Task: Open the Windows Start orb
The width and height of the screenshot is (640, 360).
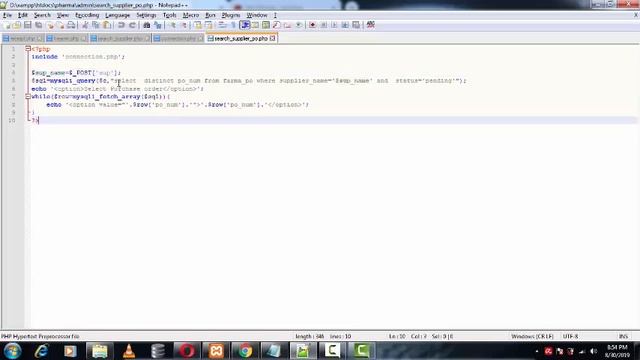Action: pyautogui.click(x=12, y=351)
